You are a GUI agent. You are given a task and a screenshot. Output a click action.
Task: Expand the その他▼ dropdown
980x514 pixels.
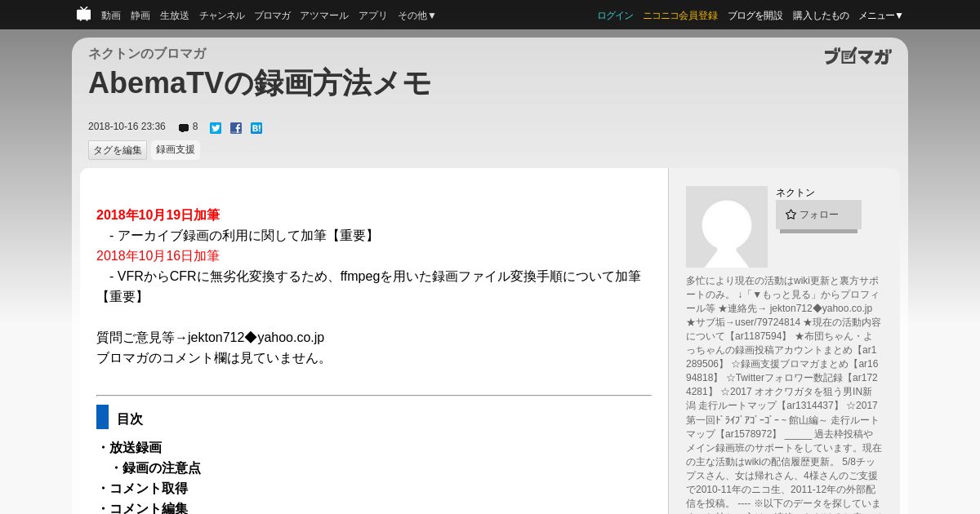[x=417, y=16]
